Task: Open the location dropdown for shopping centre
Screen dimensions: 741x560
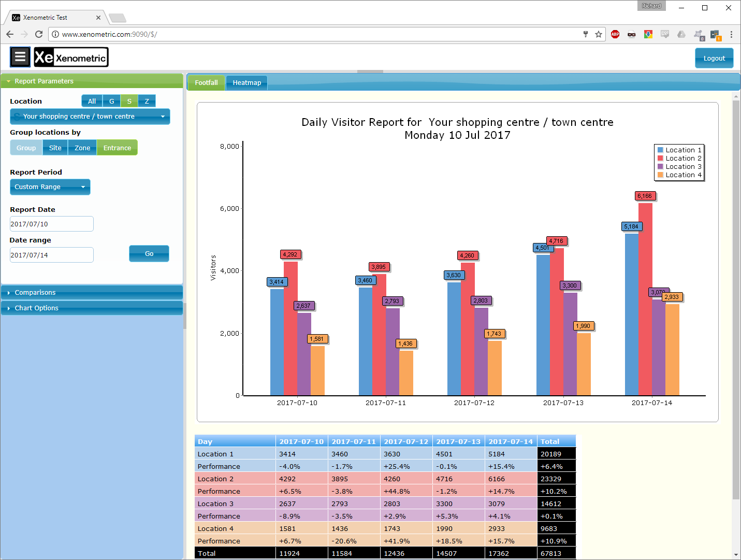Action: point(90,117)
